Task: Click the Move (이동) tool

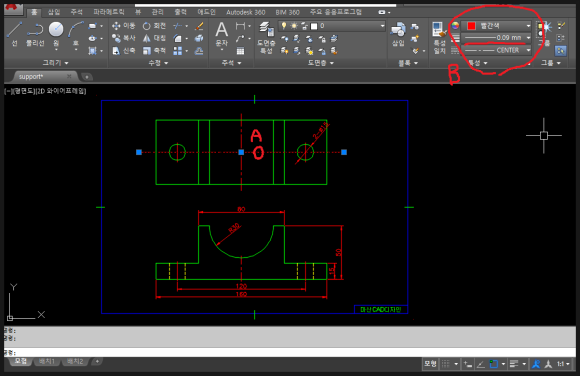Action: pos(124,26)
